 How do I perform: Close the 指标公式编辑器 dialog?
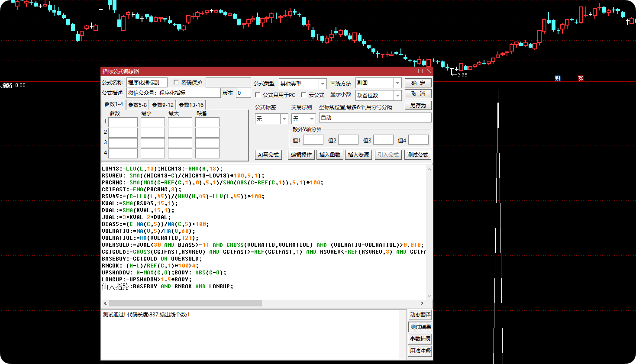tap(429, 71)
